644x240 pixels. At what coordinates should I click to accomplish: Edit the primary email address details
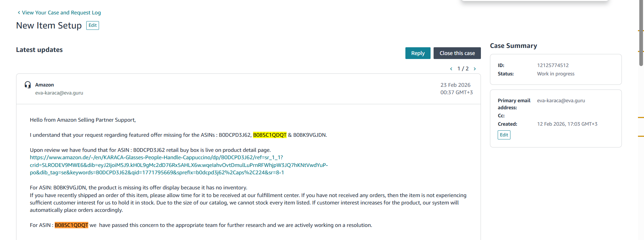coord(504,135)
